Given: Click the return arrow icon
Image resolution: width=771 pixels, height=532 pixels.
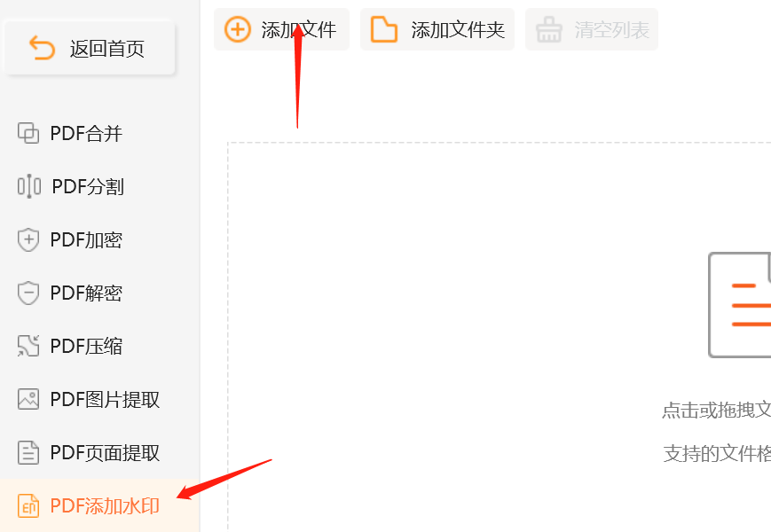Looking at the screenshot, I should tap(42, 48).
